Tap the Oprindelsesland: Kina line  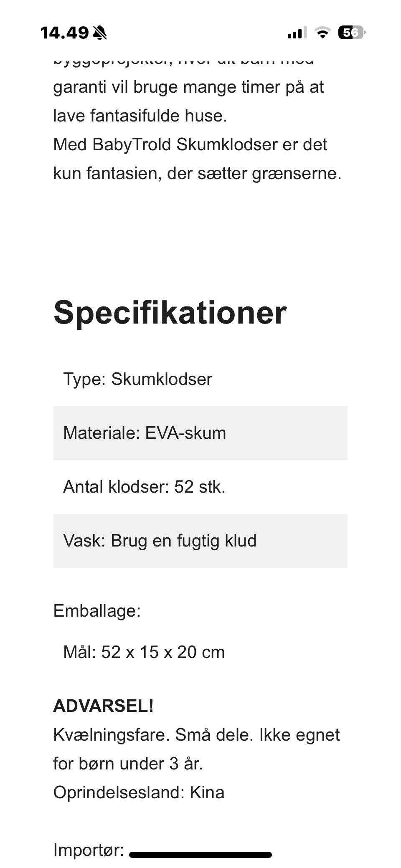point(139,792)
